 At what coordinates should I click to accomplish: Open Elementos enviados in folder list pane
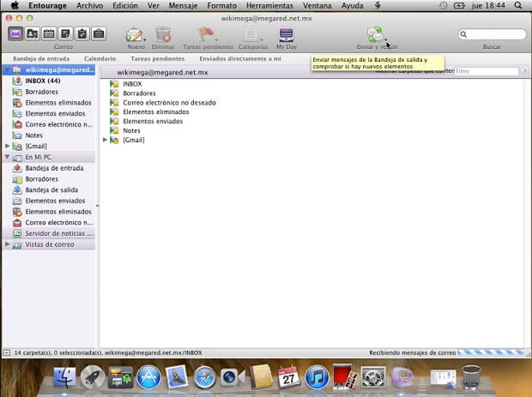pos(153,121)
